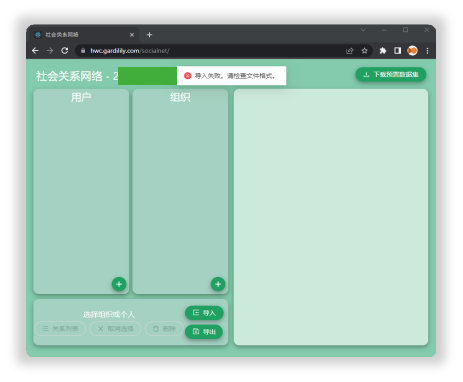Go forward with the browser forward arrow
463x382 pixels.
(x=50, y=51)
